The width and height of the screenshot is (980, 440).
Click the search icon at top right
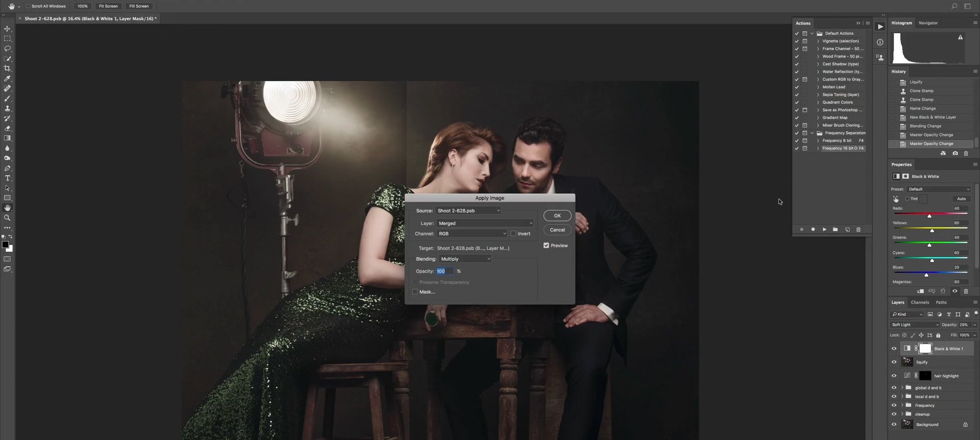click(954, 6)
